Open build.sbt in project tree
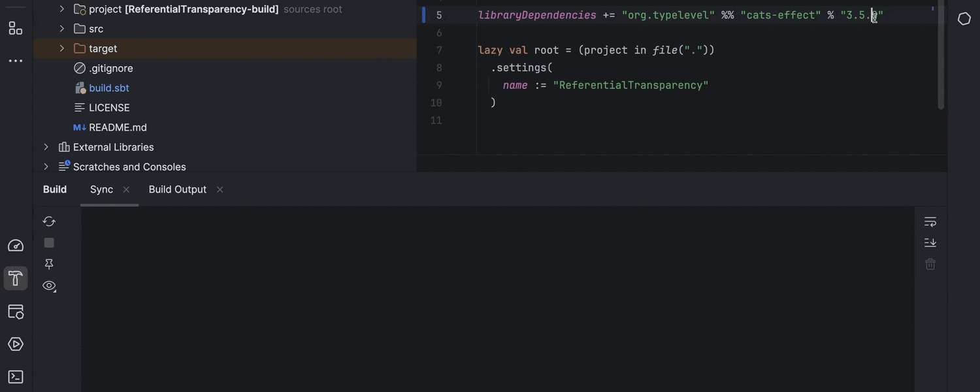This screenshot has height=392, width=980. click(108, 88)
